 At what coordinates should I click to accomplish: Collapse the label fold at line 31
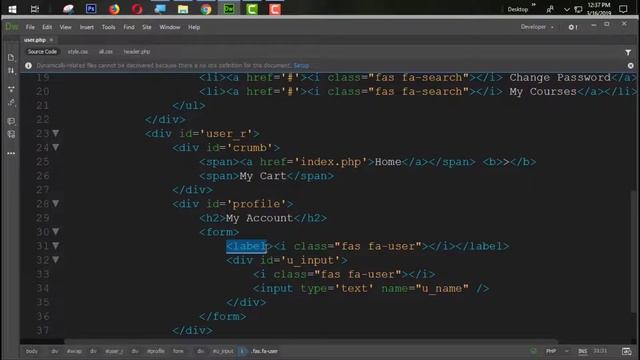pos(56,246)
